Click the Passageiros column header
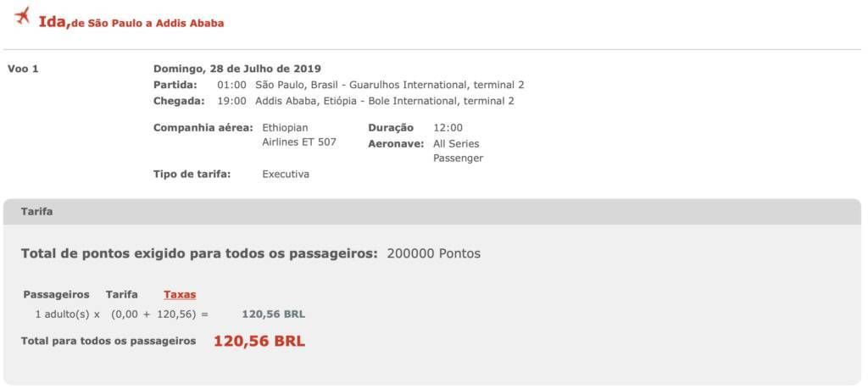868x389 pixels. point(57,295)
